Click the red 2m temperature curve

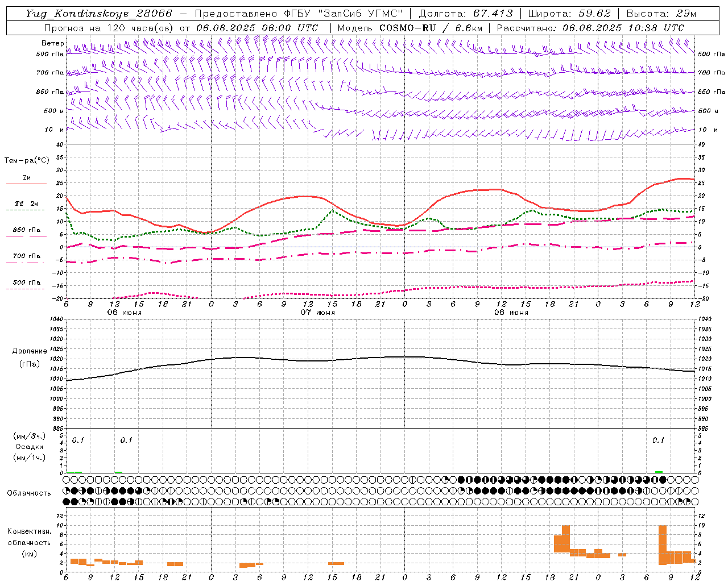(x=307, y=196)
